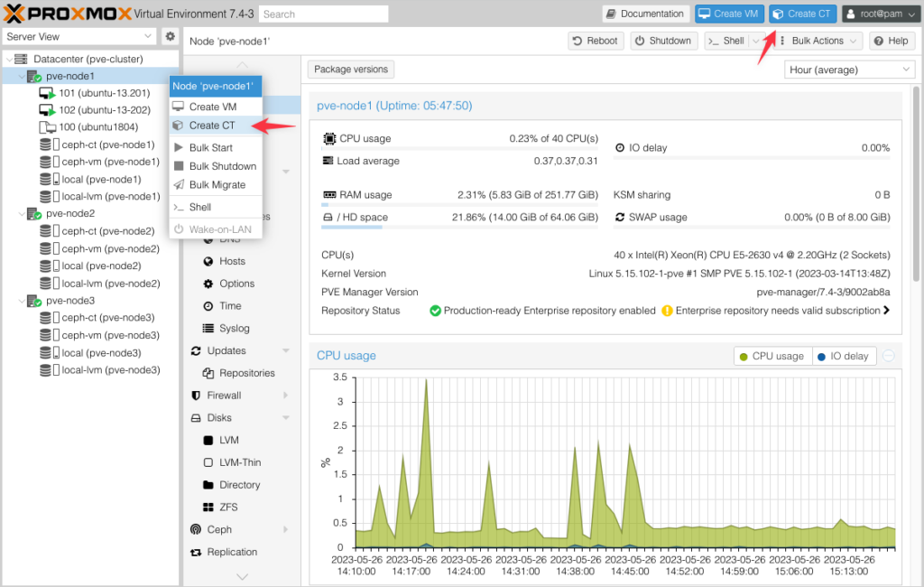The image size is (924, 587).
Task: Open the Bulk Actions dropdown
Action: click(818, 41)
